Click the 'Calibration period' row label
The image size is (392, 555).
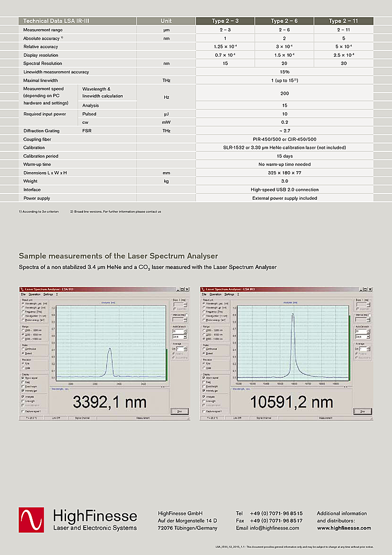[41, 156]
